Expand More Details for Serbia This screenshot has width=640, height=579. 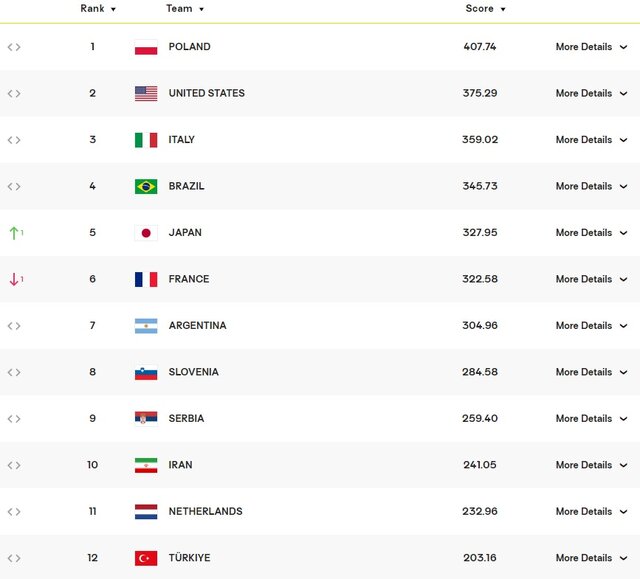(x=591, y=419)
